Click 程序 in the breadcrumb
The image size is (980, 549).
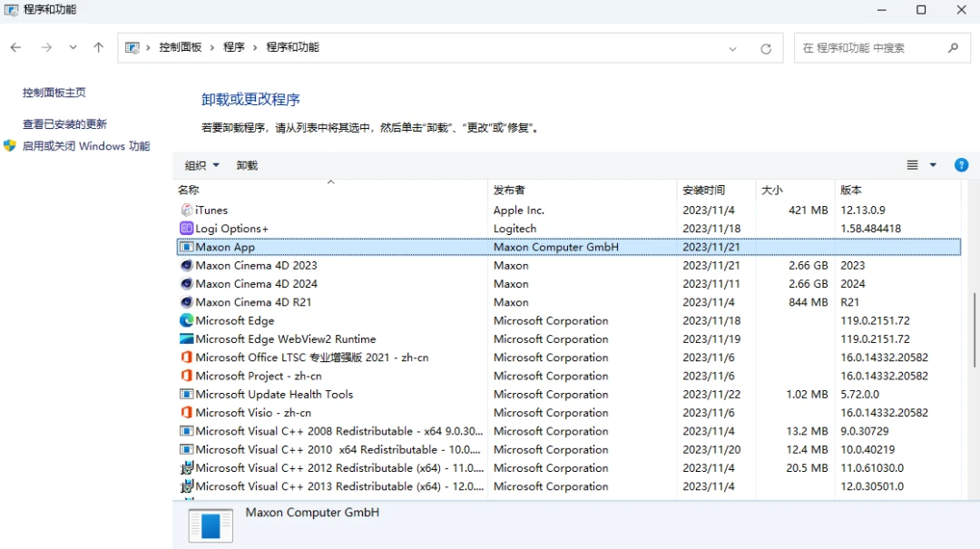[234, 47]
